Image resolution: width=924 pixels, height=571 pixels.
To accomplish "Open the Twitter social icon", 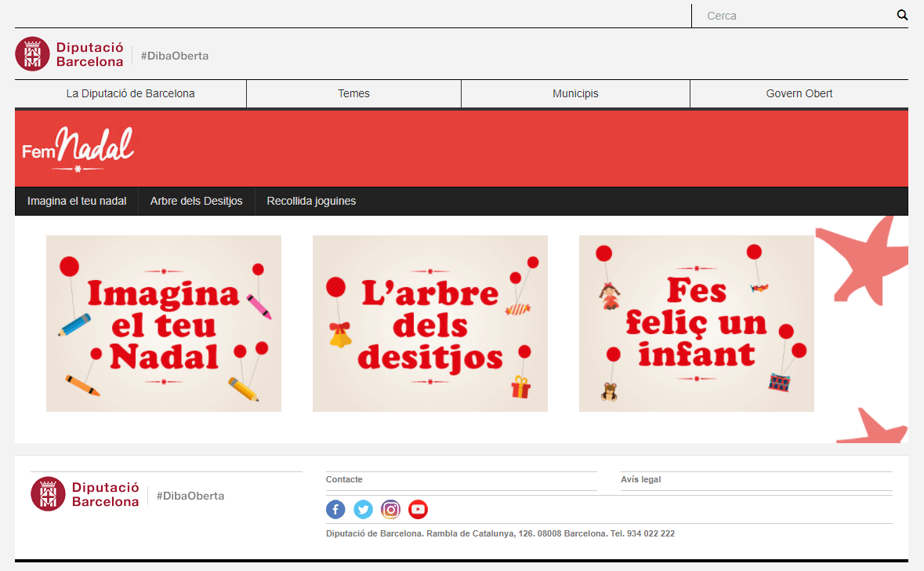I will point(363,509).
